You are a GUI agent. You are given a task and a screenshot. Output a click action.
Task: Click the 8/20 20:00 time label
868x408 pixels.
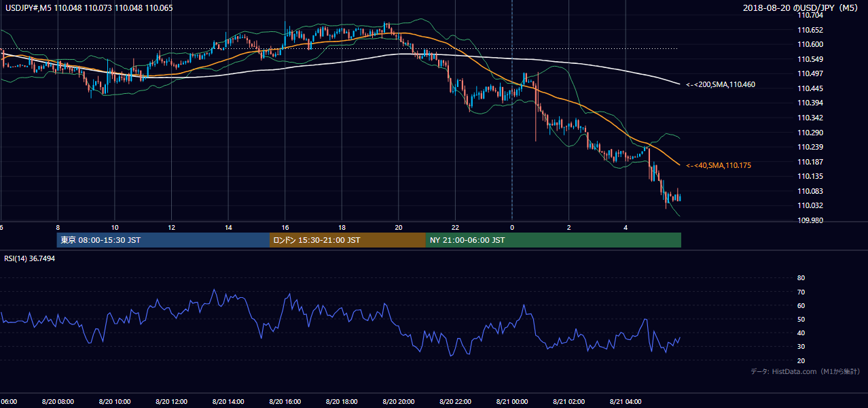399,401
